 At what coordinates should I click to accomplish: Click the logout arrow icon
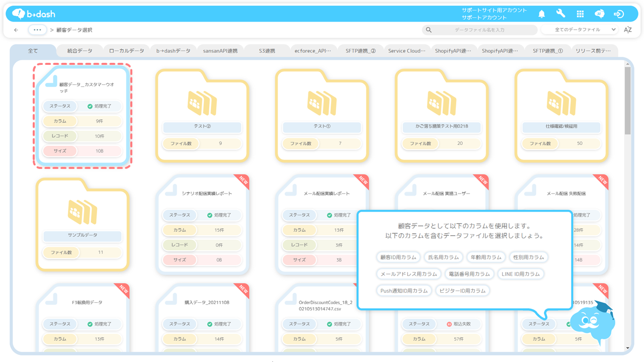(x=619, y=14)
